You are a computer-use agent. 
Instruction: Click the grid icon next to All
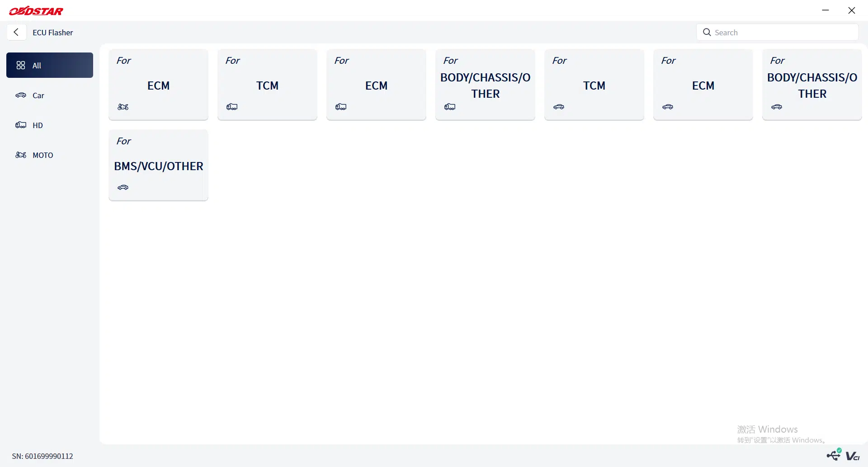click(21, 65)
